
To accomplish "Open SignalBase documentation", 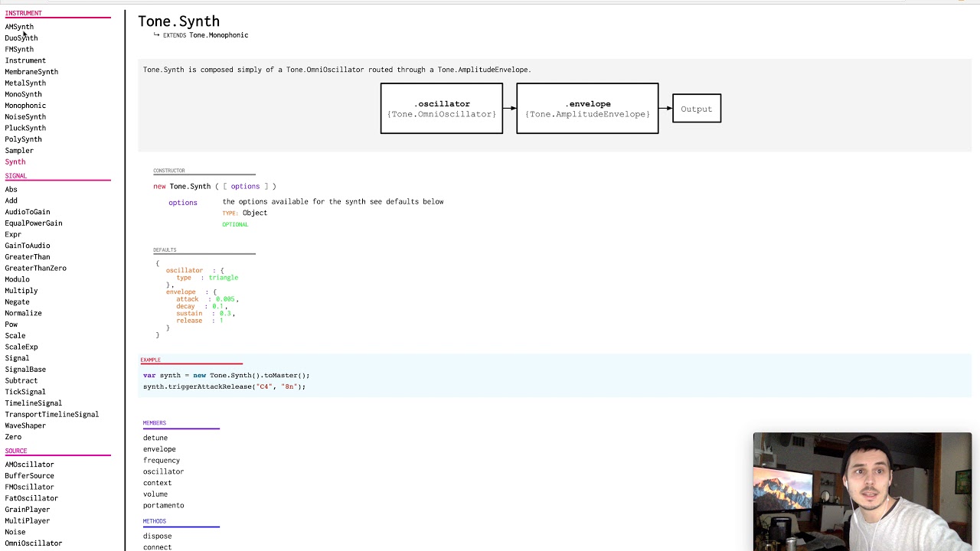I will (25, 370).
